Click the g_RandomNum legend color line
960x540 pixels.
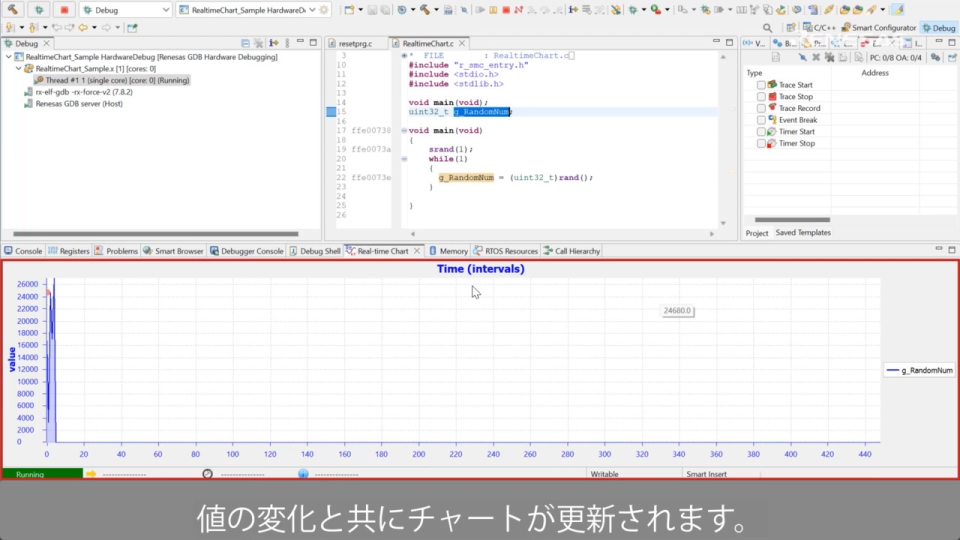coord(892,370)
